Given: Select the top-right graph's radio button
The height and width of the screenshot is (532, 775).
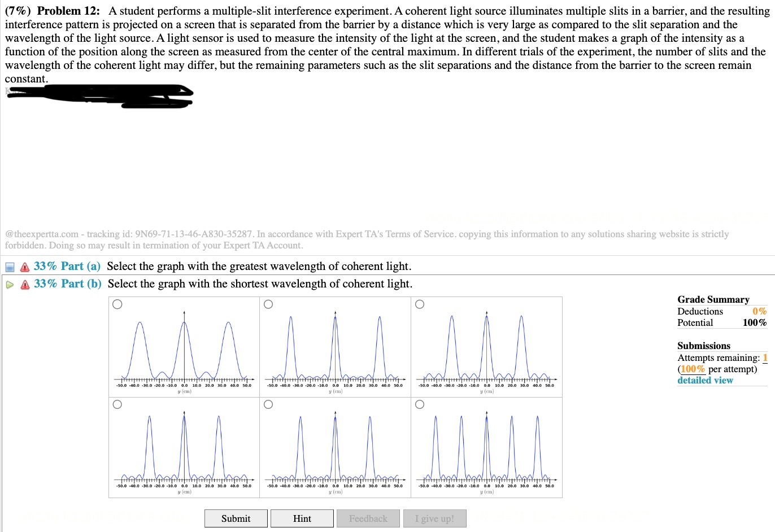Looking at the screenshot, I should [419, 304].
